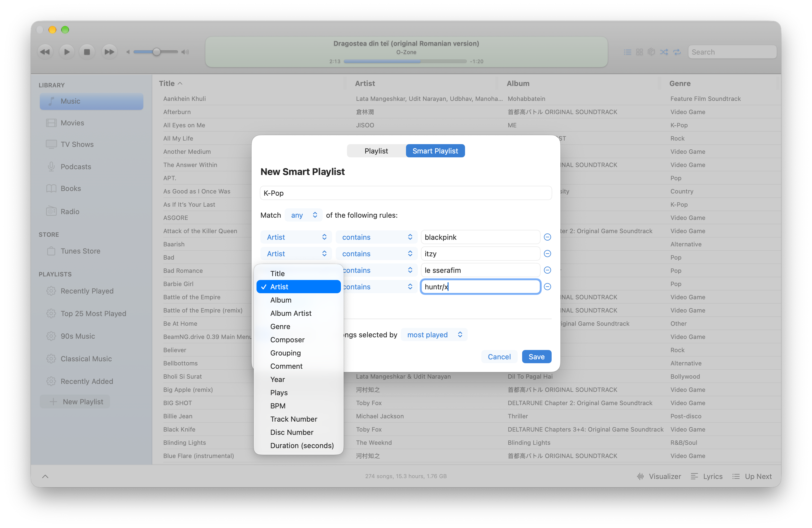The image size is (812, 528).
Task: Sort by the Title column header
Action: (170, 83)
